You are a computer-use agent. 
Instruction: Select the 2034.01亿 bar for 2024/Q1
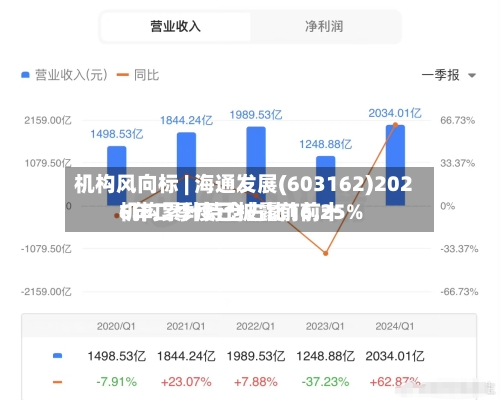[x=395, y=165]
